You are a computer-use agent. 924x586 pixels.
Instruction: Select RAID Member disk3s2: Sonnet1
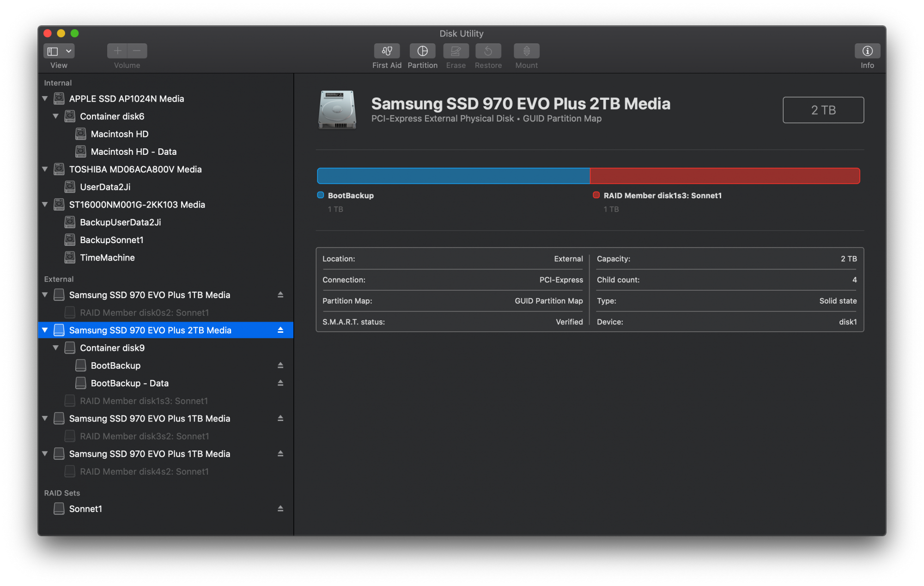point(165,436)
